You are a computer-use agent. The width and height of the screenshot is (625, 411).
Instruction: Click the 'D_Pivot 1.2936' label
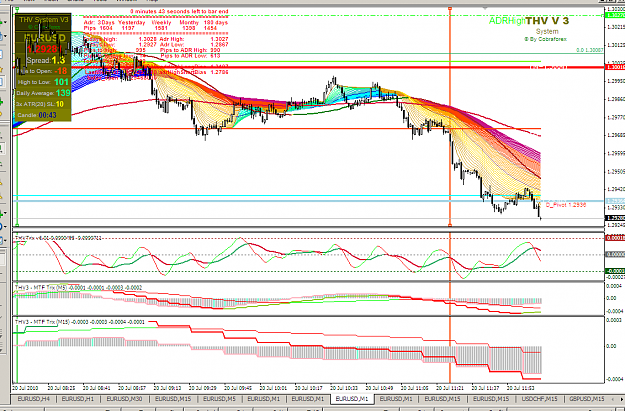(x=566, y=205)
